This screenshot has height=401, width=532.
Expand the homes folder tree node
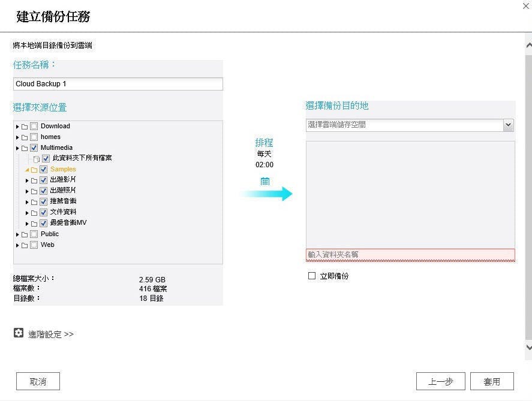click(17, 138)
